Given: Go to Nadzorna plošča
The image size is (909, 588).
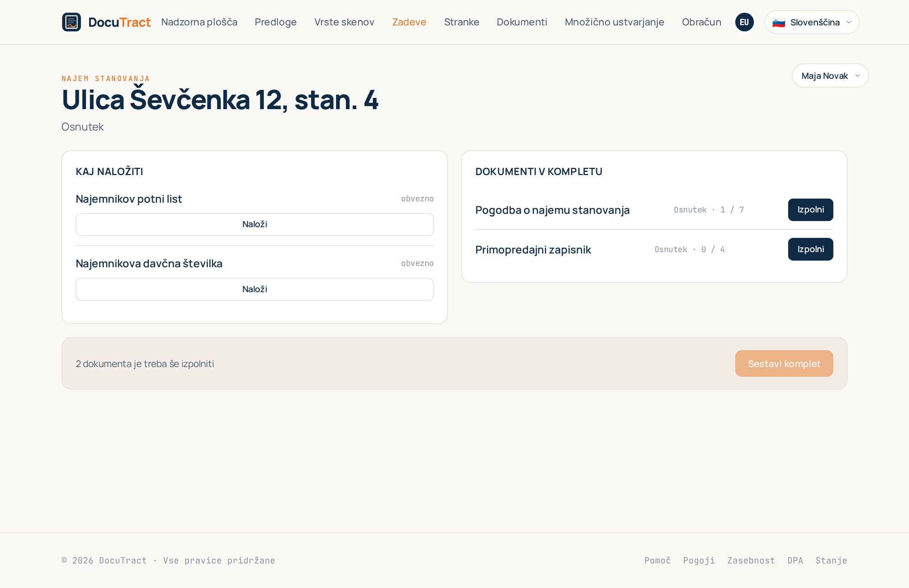Looking at the screenshot, I should (x=199, y=22).
